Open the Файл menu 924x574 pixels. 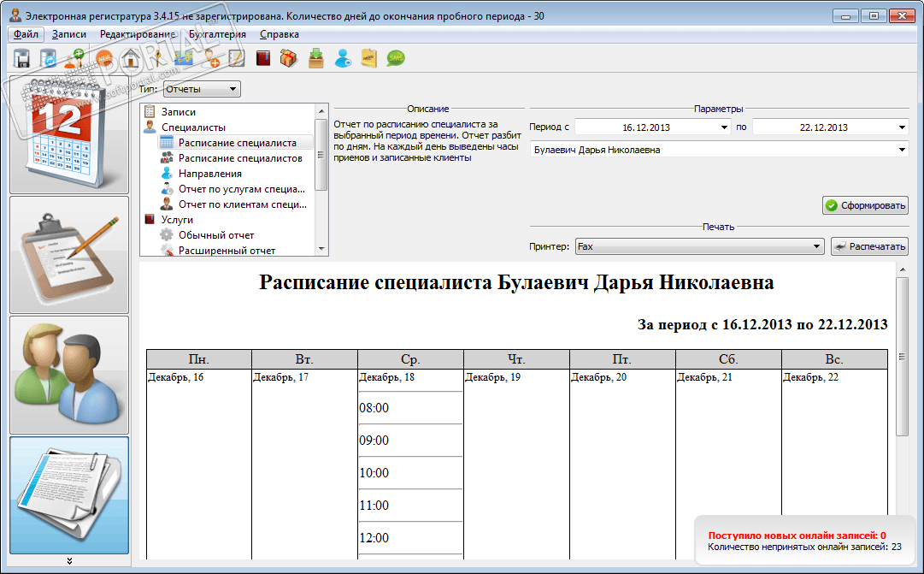point(26,34)
